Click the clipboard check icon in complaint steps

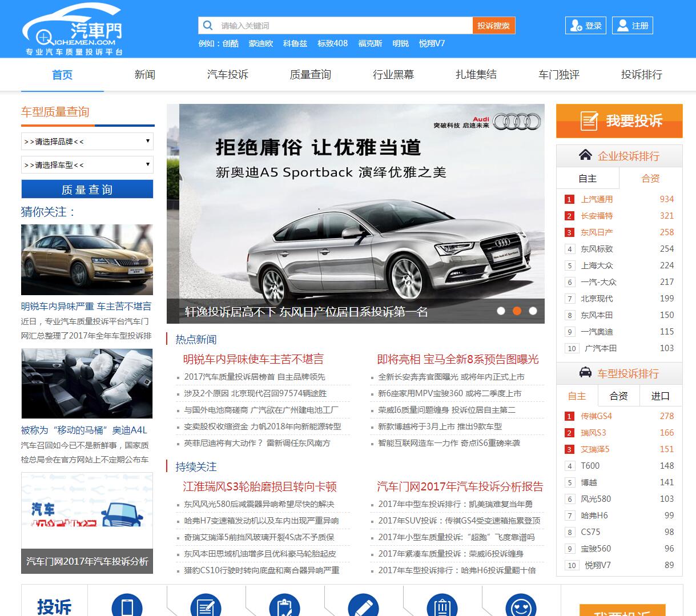click(x=284, y=605)
